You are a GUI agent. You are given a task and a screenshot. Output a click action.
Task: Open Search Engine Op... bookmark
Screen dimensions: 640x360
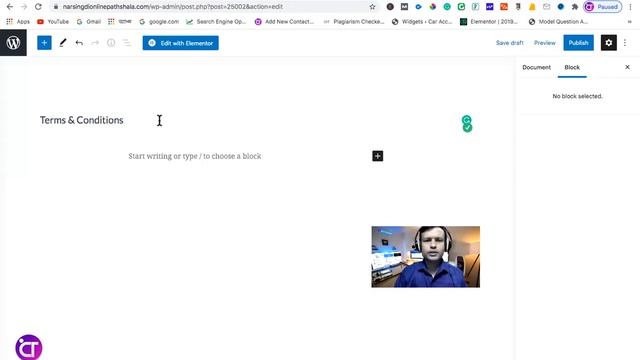click(x=216, y=22)
